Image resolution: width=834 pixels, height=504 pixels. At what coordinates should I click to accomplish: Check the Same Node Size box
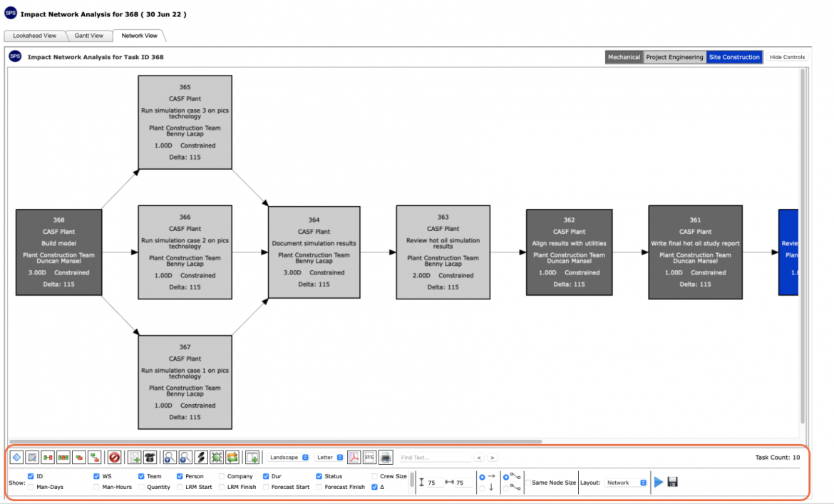tap(528, 483)
